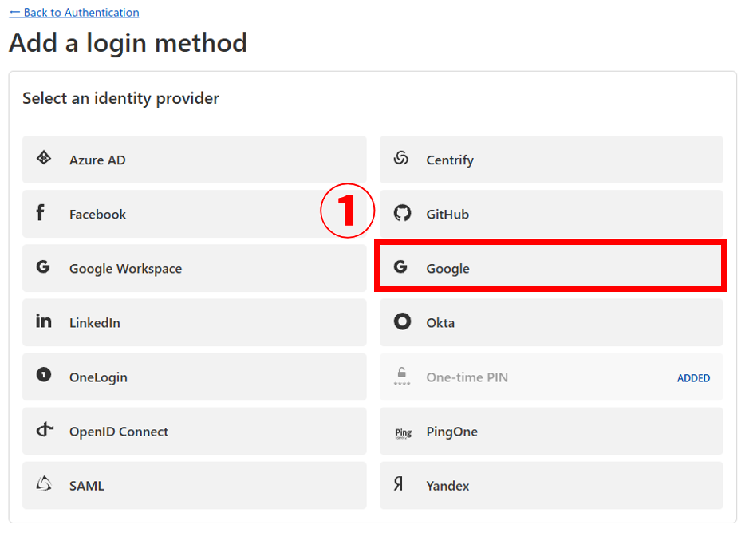Image resolution: width=753 pixels, height=560 pixels.
Task: Click the Facebook f logo icon
Action: coord(41,213)
